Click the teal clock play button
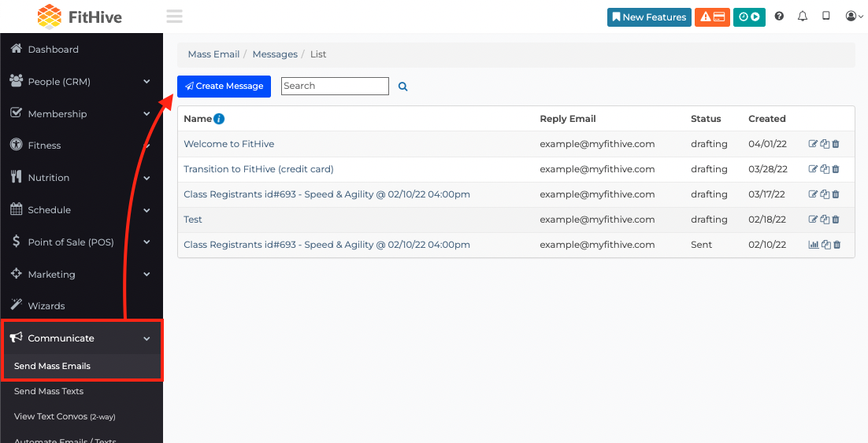Viewport: 868px width, 443px height. click(749, 17)
